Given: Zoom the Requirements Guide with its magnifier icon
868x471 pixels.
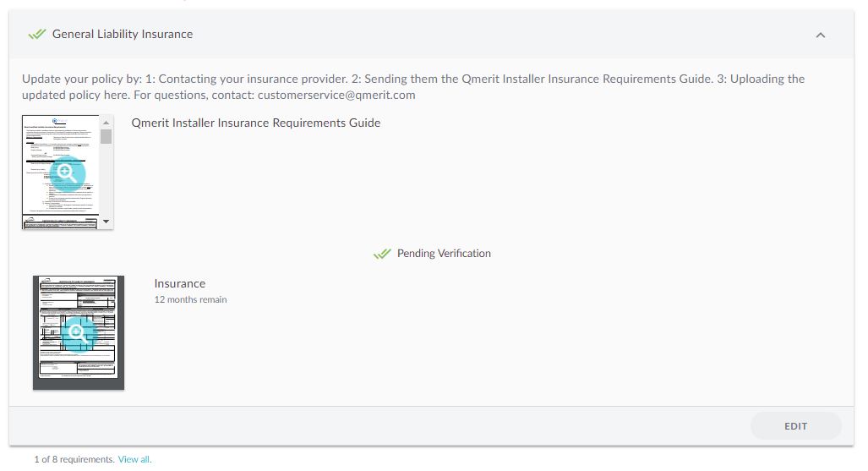Looking at the screenshot, I should click(x=68, y=173).
